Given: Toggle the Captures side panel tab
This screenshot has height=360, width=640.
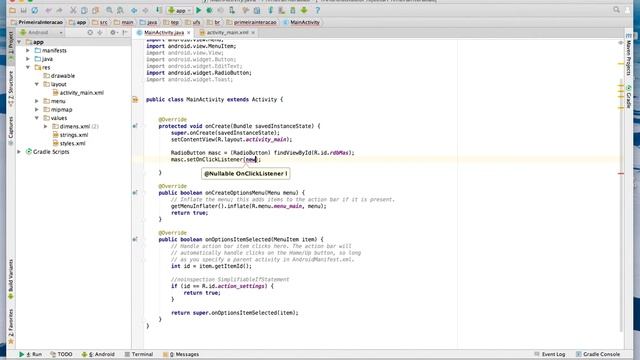Looking at the screenshot, I should [11, 131].
